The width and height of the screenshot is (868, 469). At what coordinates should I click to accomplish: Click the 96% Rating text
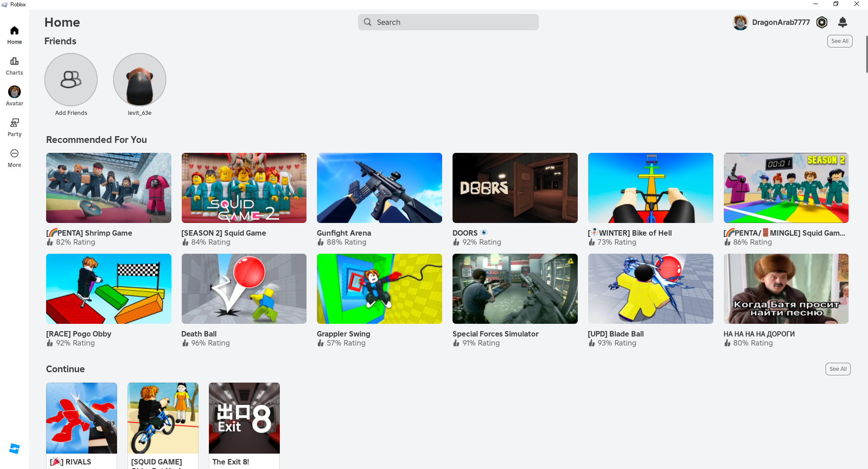(210, 343)
